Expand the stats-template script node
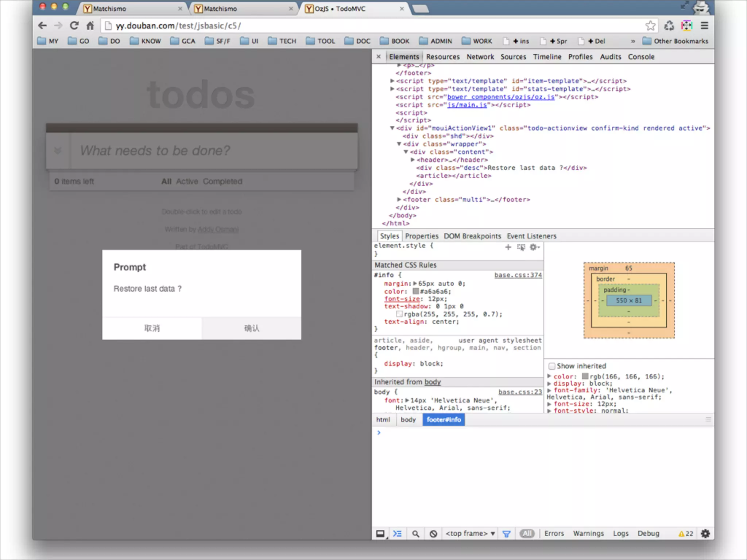The width and height of the screenshot is (747, 560). click(392, 89)
